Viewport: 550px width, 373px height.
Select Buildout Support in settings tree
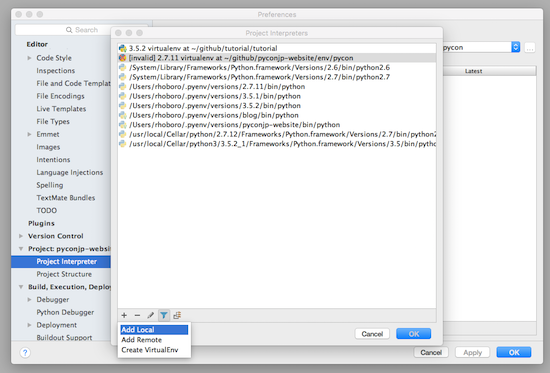point(65,338)
